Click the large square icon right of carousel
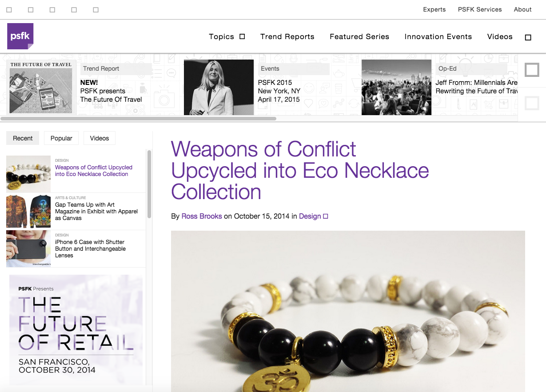 [x=532, y=70]
